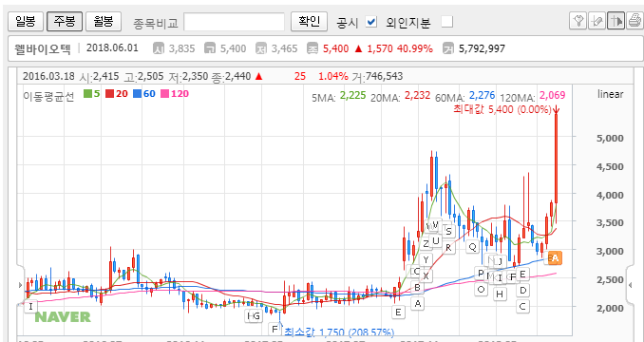Open marker I above NAVER logo
This screenshot has width=644, height=342.
(30, 306)
